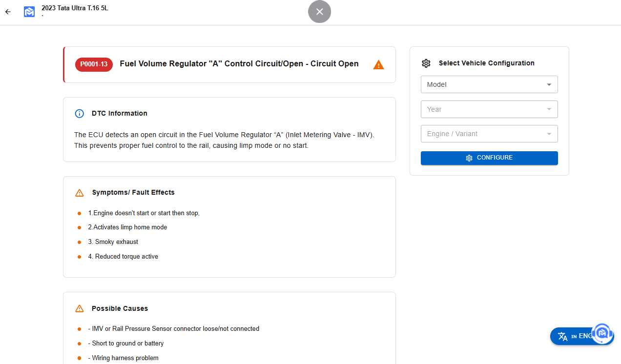Expand the Year dropdown
The image size is (621, 364).
point(489,109)
